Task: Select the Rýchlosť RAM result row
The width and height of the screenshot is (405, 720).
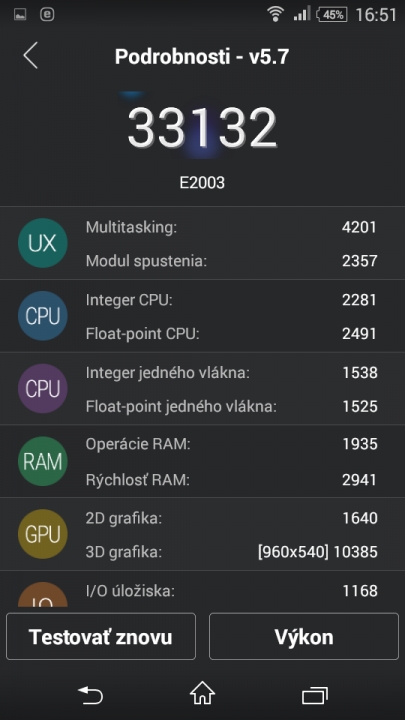Action: (x=231, y=480)
